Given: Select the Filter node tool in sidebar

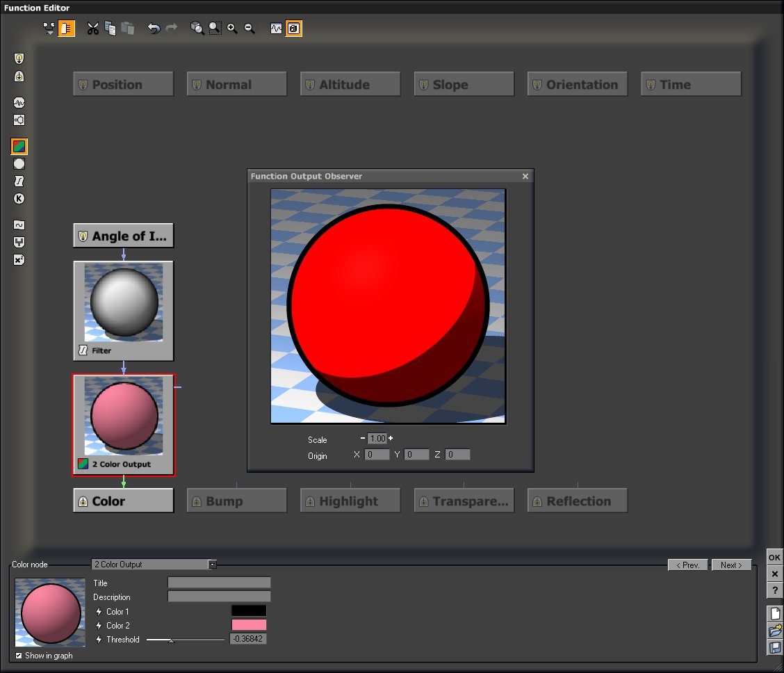Looking at the screenshot, I should (x=19, y=181).
